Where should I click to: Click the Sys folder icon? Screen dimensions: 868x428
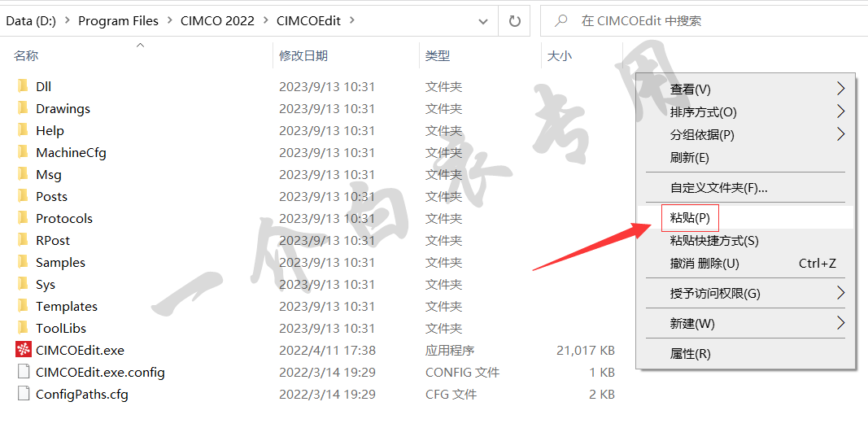(23, 284)
